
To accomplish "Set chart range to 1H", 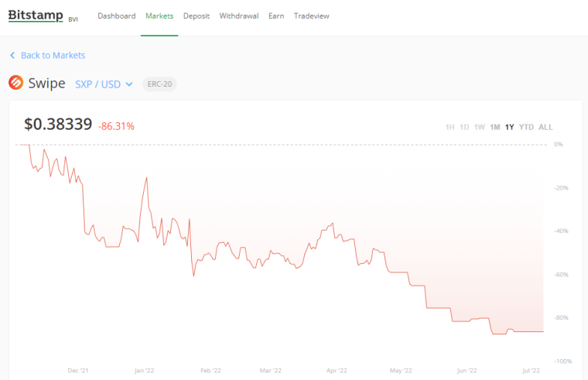I will pos(450,127).
